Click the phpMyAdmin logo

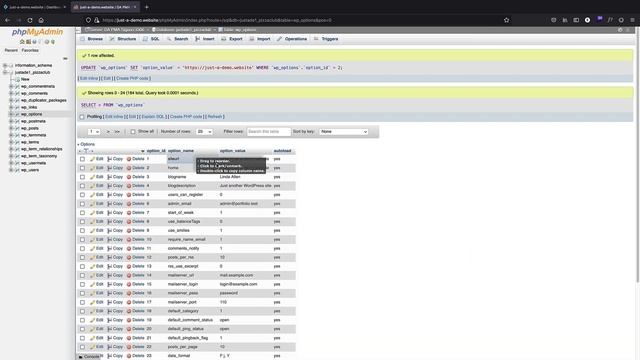tap(37, 32)
